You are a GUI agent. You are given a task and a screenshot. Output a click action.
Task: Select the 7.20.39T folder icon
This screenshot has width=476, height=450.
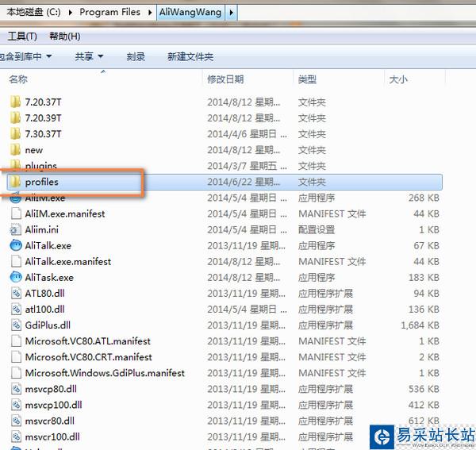pyautogui.click(x=15, y=117)
